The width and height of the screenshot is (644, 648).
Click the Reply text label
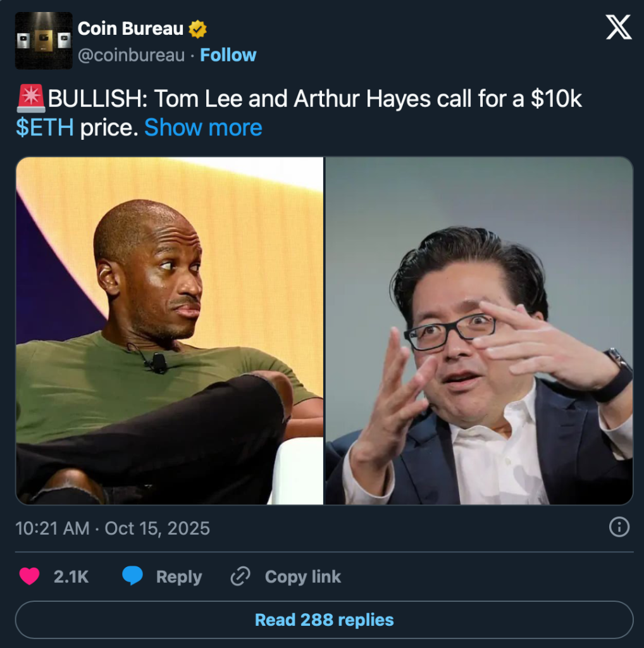[x=179, y=576]
